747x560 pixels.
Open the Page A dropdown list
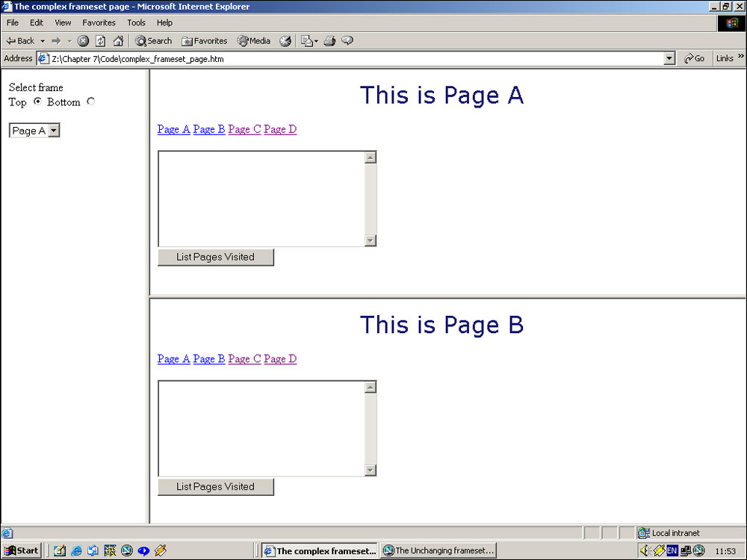click(54, 131)
